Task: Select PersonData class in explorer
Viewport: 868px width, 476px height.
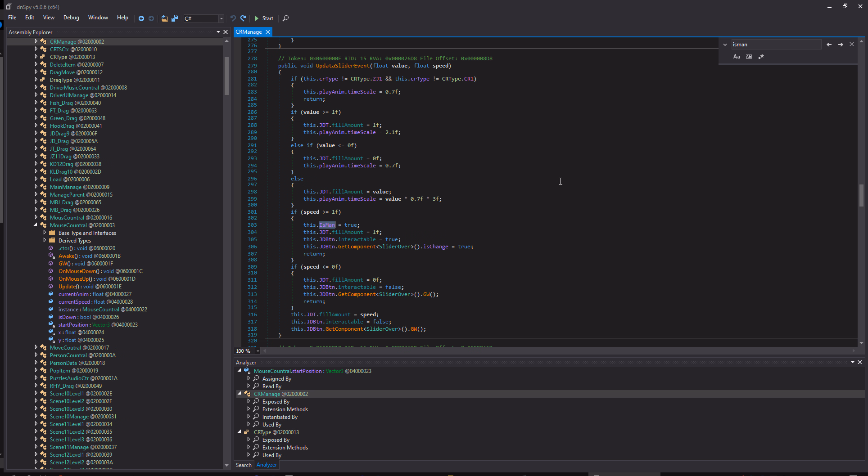Action: pyautogui.click(x=77, y=363)
